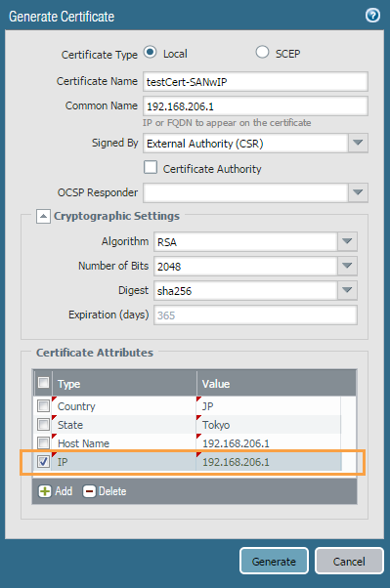Click the green plus Add icon
The image size is (390, 588).
[x=45, y=491]
